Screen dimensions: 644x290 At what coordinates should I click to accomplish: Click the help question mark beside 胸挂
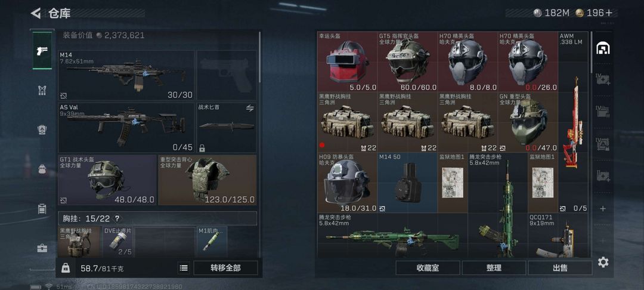(x=117, y=218)
